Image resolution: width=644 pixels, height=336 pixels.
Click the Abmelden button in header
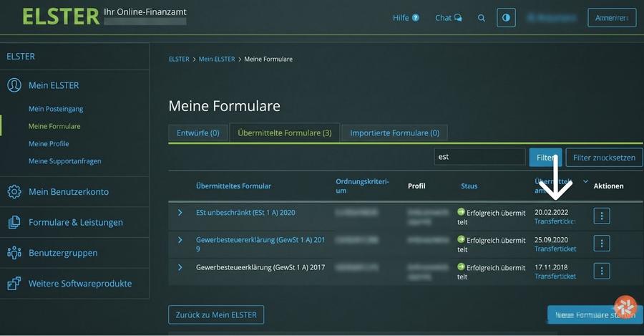tap(612, 18)
